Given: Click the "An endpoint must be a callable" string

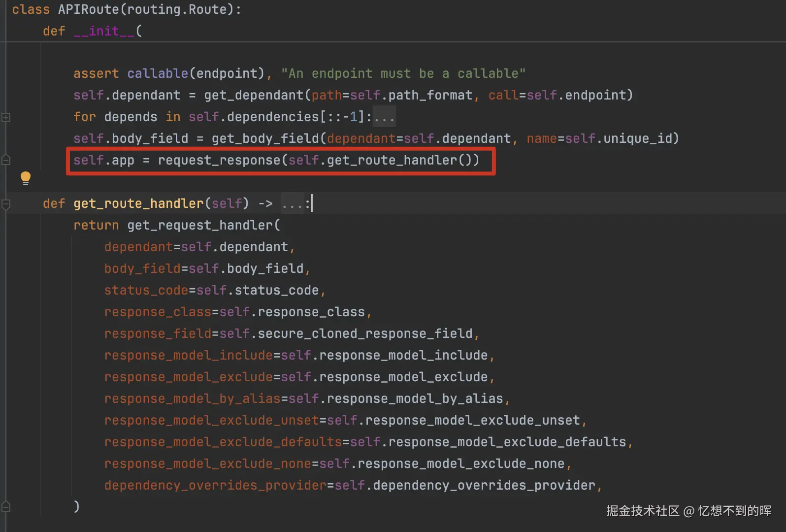Looking at the screenshot, I should pos(403,73).
